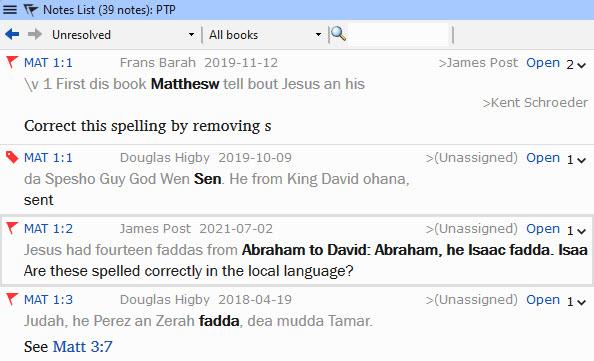Image resolution: width=594 pixels, height=361 pixels.
Task: Expand the 2-comment chevron on Frans Barah's note
Action: click(581, 66)
